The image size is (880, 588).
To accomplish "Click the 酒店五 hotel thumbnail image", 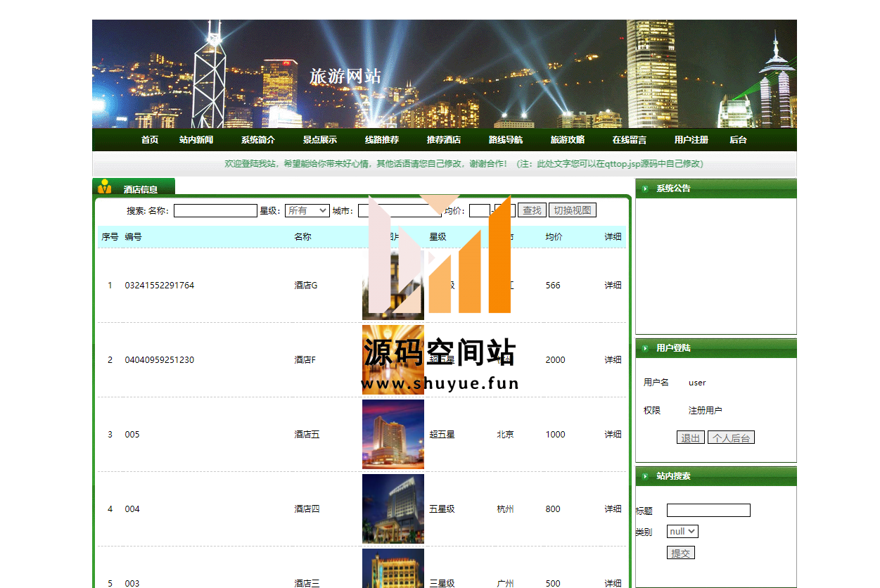I will [x=393, y=434].
